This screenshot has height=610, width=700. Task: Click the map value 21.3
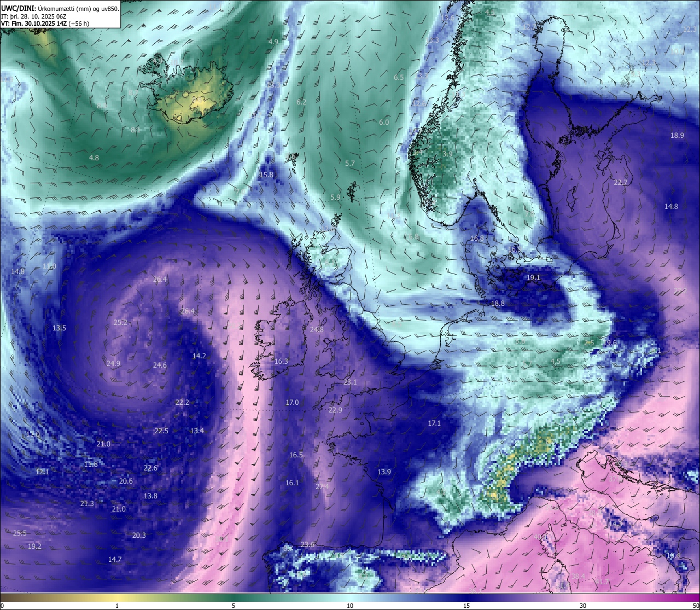coord(87,503)
